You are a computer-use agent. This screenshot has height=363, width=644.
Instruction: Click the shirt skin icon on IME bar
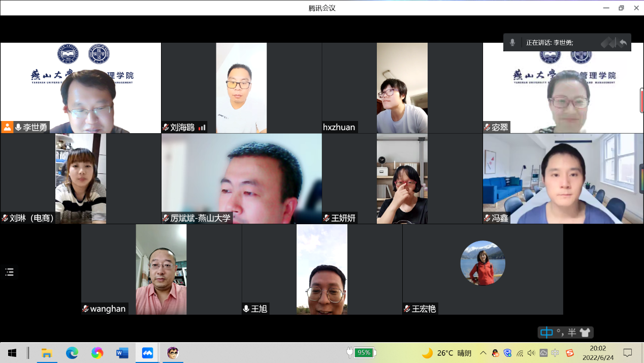[585, 332]
